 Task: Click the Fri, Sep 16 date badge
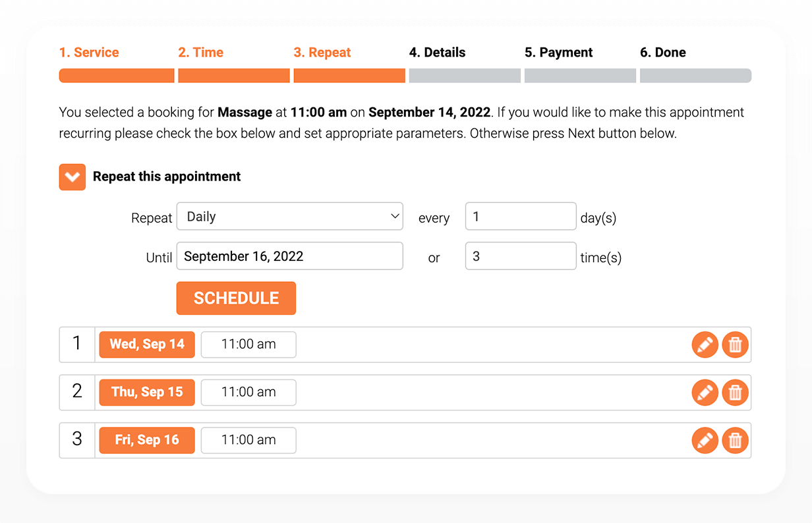tap(147, 440)
